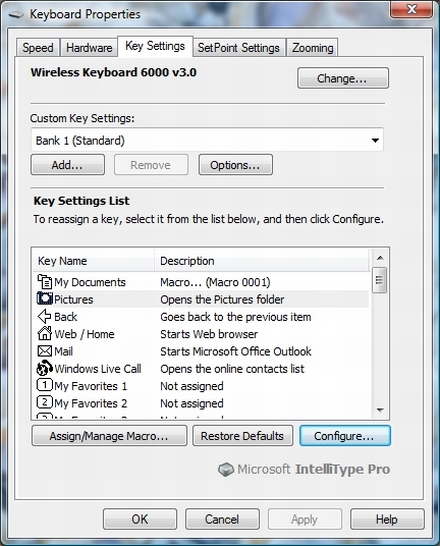The width and height of the screenshot is (440, 546).
Task: Click 'Goes back to the previous item'
Action: pyautogui.click(x=236, y=317)
